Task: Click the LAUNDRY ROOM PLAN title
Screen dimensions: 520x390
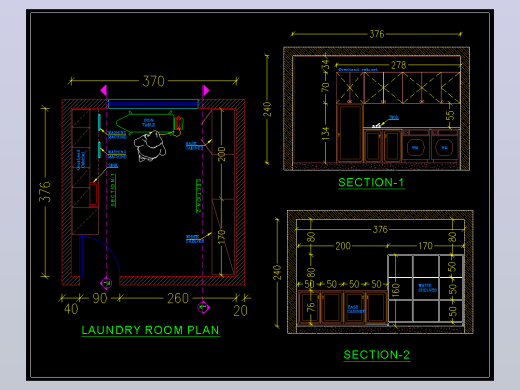Action: (150, 330)
